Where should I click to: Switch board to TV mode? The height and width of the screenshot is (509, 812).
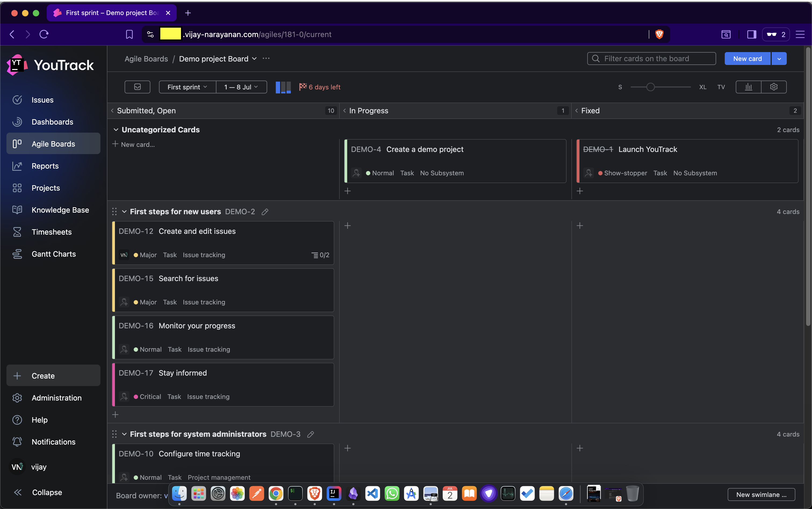point(721,87)
